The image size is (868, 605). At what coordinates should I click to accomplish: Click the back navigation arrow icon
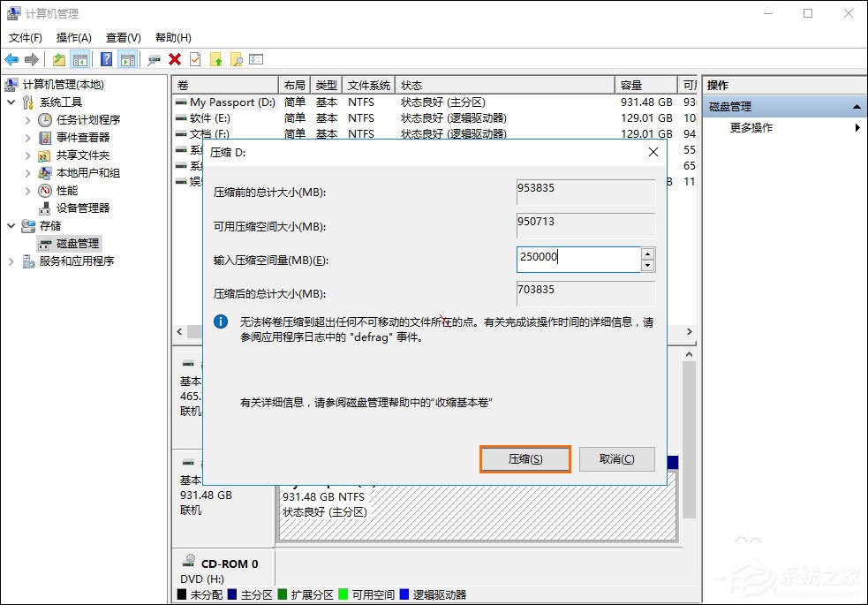pyautogui.click(x=11, y=59)
